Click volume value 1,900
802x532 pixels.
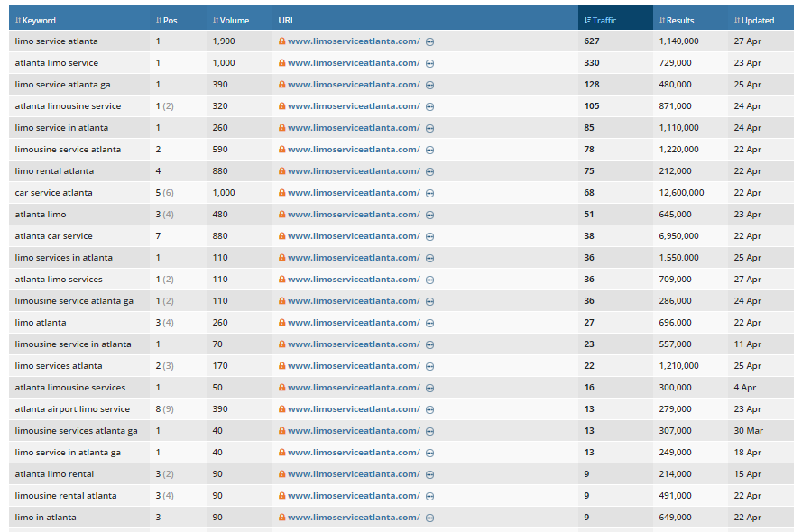coord(224,41)
